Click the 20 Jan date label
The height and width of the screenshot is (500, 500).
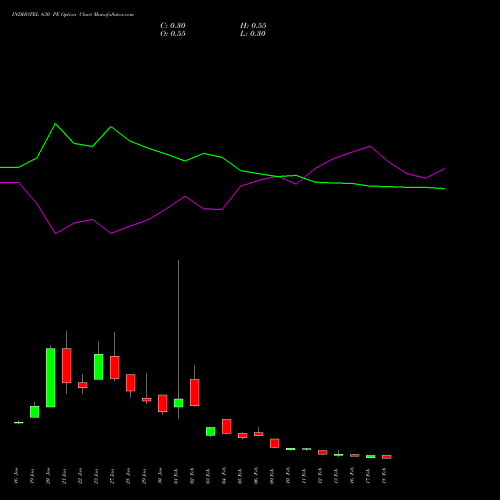point(49,476)
